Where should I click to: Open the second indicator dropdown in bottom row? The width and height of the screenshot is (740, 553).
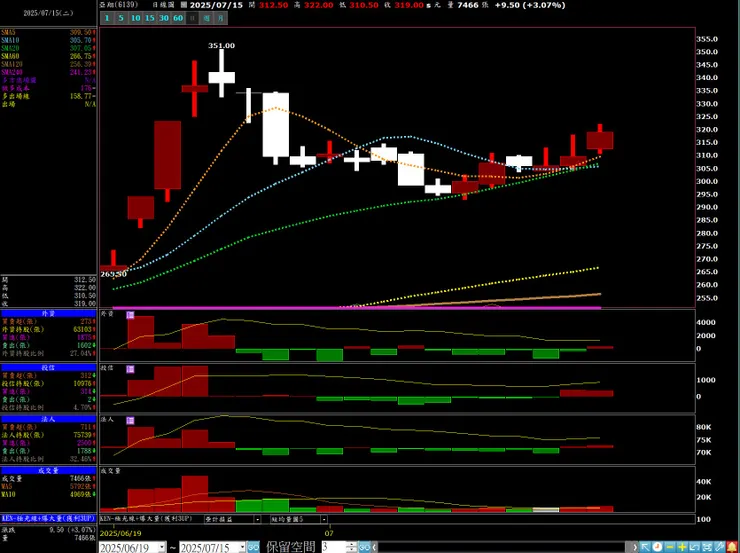[324, 519]
